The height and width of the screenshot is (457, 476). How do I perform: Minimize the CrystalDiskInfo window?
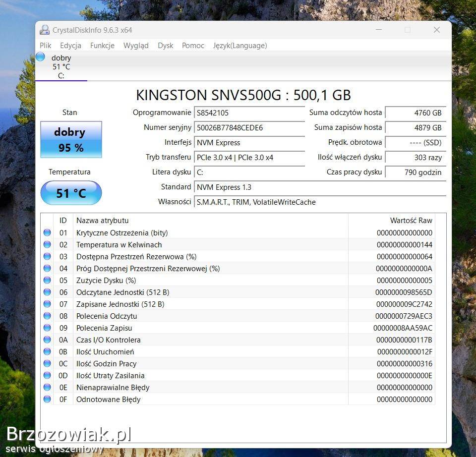click(378, 30)
